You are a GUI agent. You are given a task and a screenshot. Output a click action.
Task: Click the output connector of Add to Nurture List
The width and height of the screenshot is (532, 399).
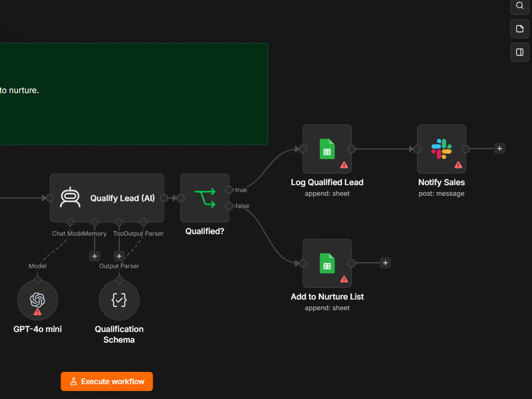tap(352, 263)
